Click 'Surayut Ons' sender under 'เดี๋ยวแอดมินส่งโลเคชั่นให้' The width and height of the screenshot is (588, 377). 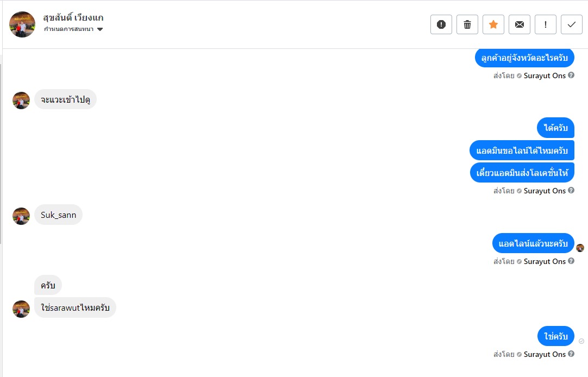[545, 191]
